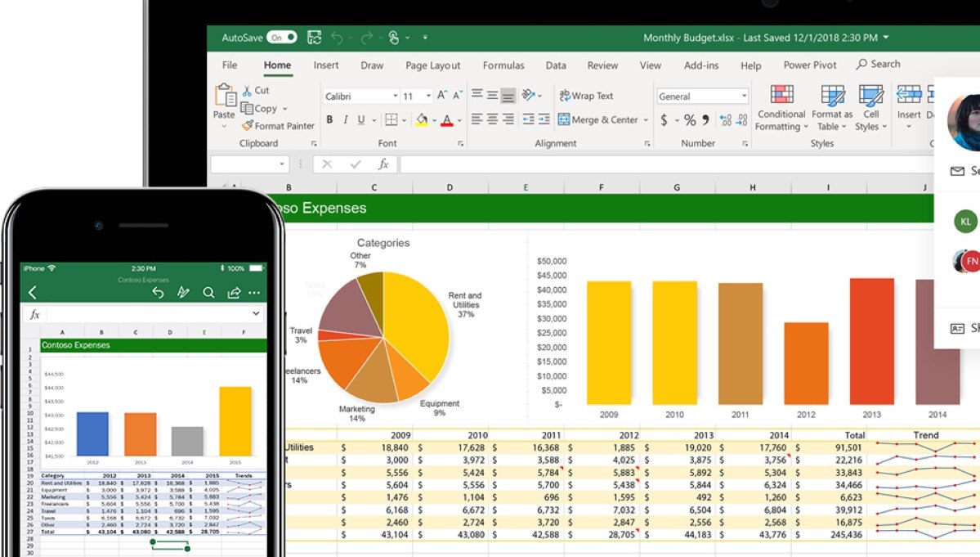This screenshot has width=980, height=557.
Task: Toggle Underline formatting
Action: pos(360,119)
